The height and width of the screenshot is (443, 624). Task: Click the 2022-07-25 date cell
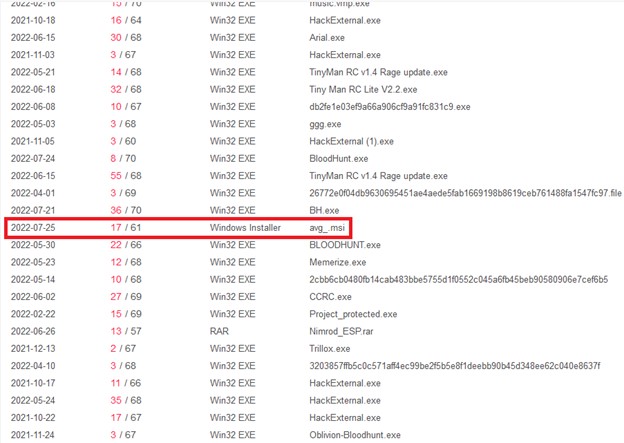point(35,228)
